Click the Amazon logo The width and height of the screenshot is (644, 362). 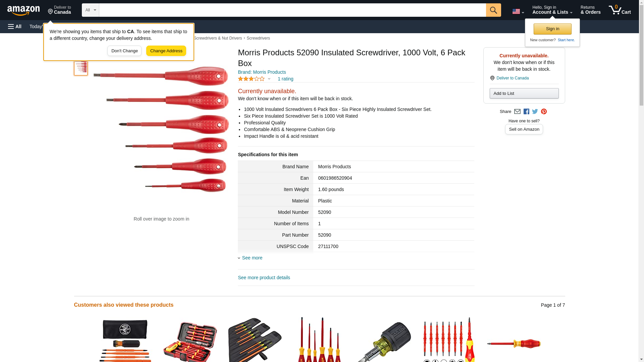tap(23, 10)
